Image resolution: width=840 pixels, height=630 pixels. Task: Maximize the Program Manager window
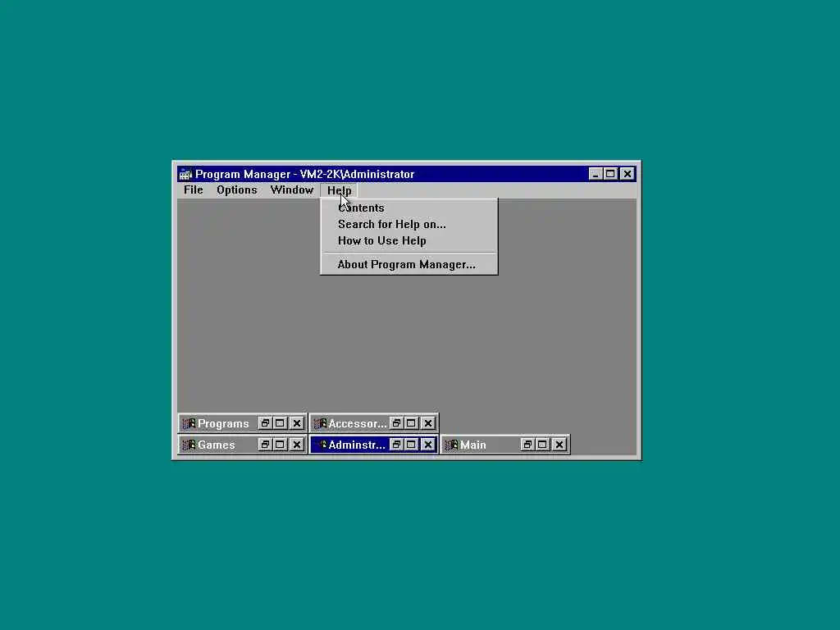[x=610, y=174]
